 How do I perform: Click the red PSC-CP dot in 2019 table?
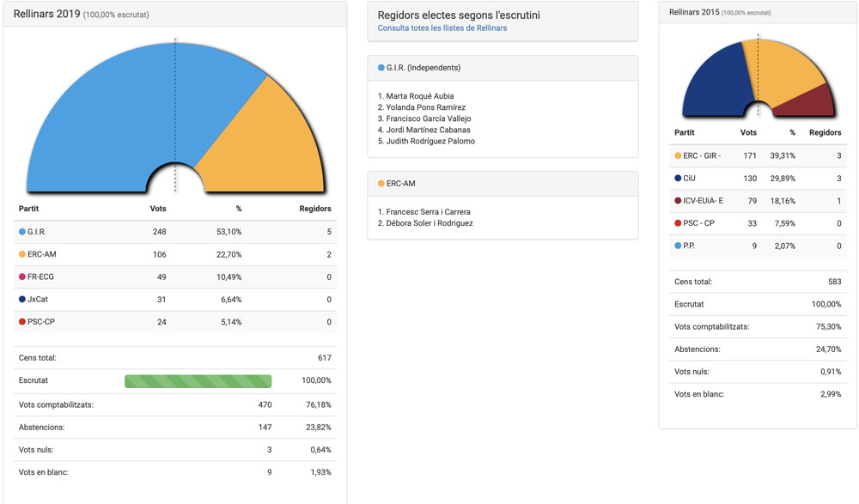coord(22,322)
